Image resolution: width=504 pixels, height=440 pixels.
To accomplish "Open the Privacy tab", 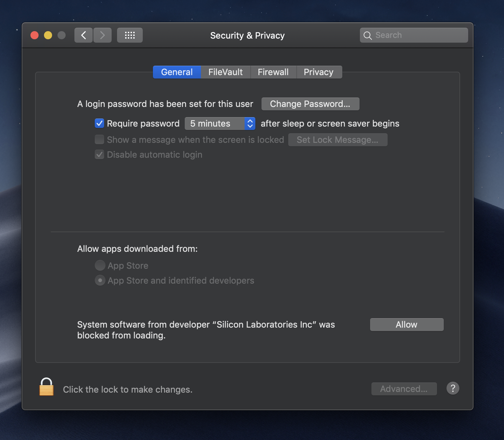I will coord(319,72).
